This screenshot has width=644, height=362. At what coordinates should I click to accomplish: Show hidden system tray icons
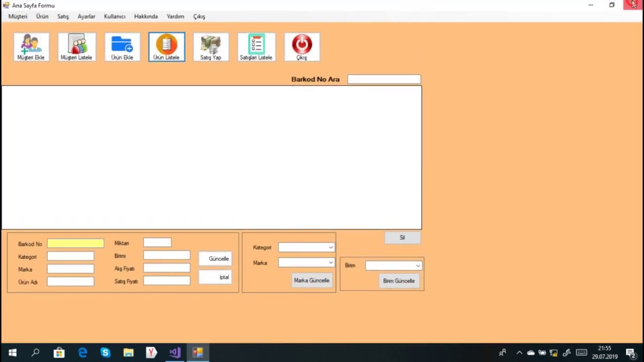point(519,353)
